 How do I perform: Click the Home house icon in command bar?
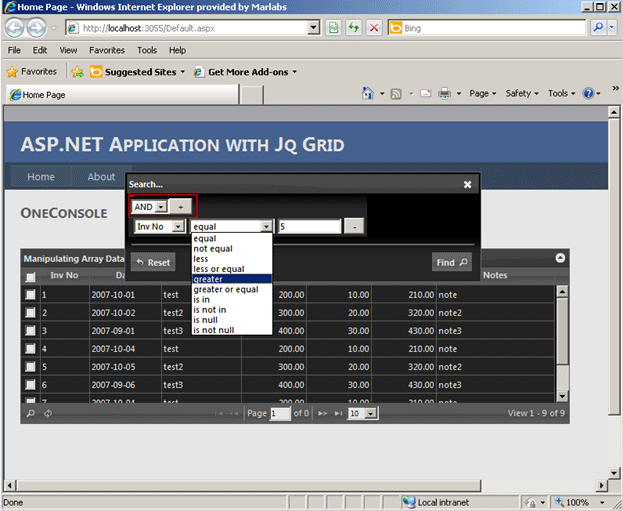pos(368,93)
